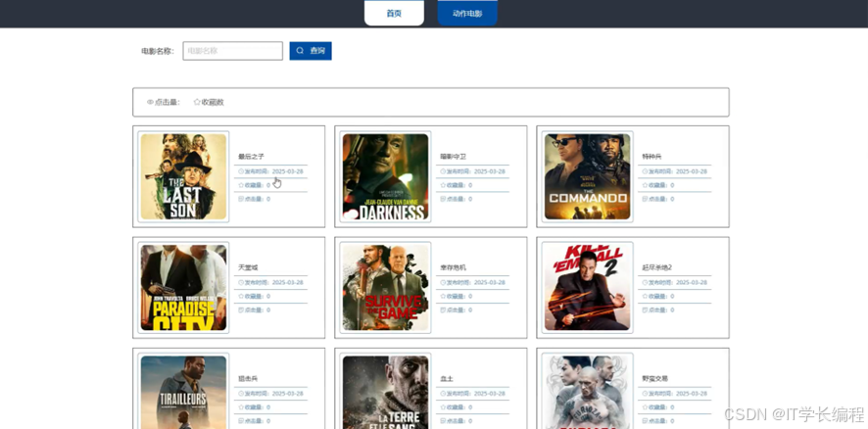Viewport: 868px width, 429px height.
Task: Click the clock icon on 幸存危机 card
Action: pyautogui.click(x=443, y=282)
